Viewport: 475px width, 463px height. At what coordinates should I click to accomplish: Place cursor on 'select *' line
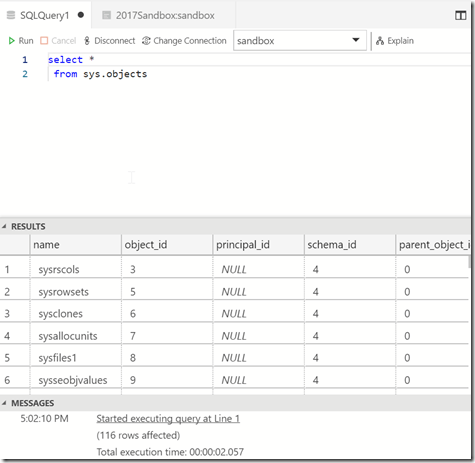coord(71,60)
